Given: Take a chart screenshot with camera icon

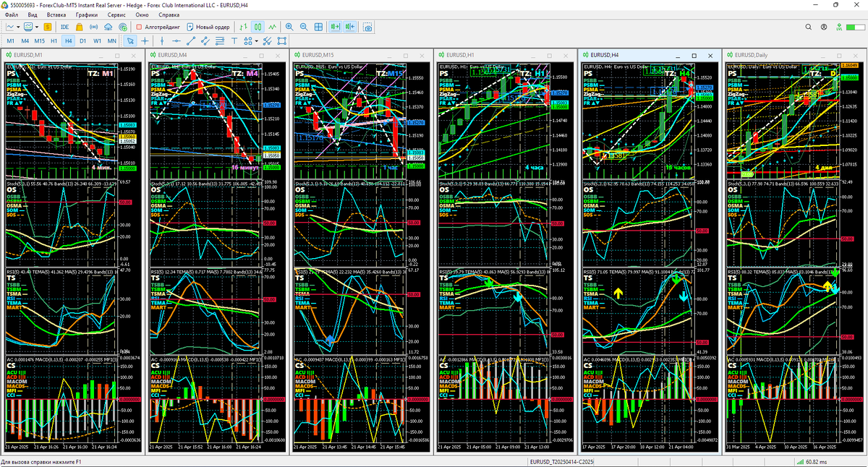Looking at the screenshot, I should point(367,27).
